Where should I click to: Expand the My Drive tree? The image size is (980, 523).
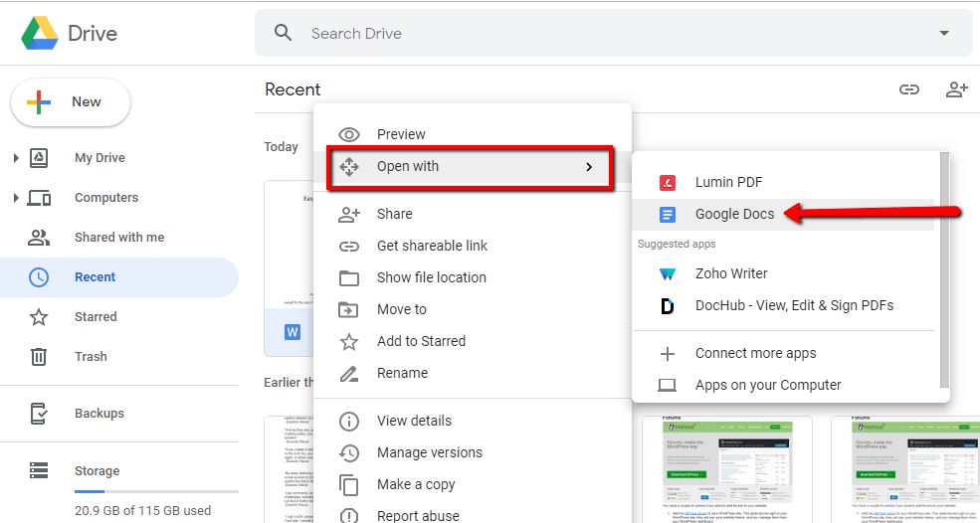point(16,158)
